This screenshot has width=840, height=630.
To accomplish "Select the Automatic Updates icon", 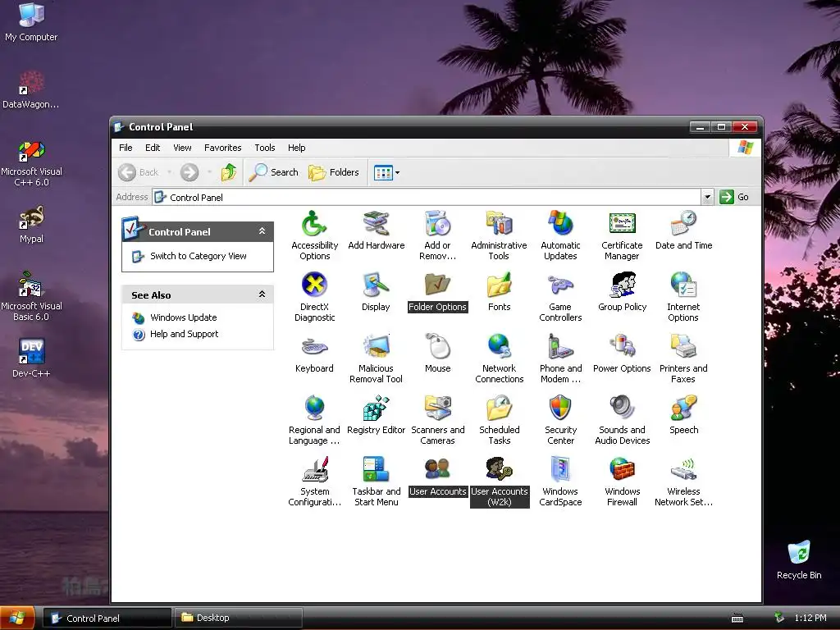I will (x=560, y=235).
